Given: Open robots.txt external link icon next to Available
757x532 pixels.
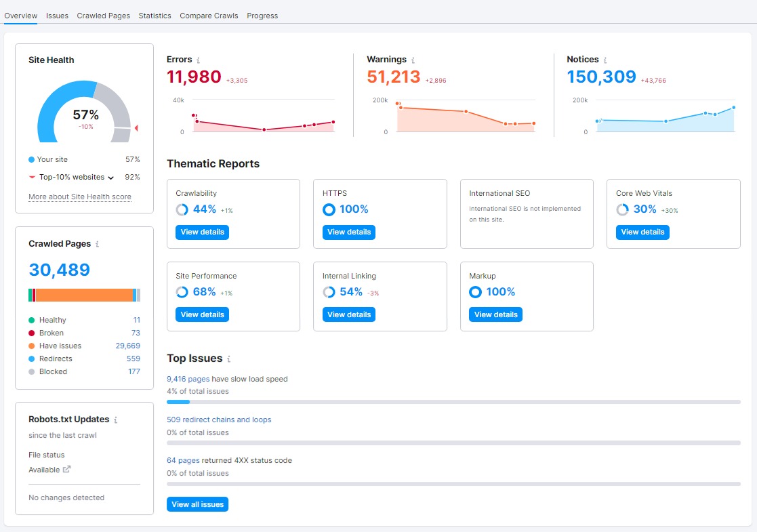Looking at the screenshot, I should (66, 469).
